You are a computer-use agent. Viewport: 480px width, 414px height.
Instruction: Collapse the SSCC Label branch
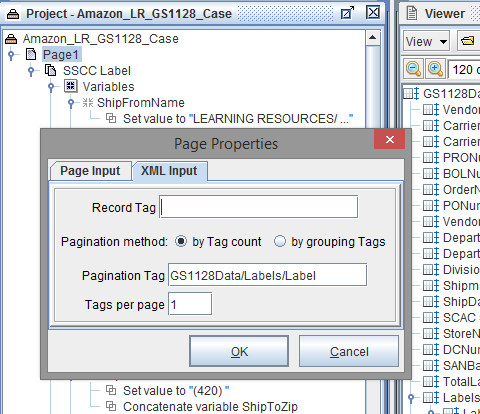[x=31, y=71]
